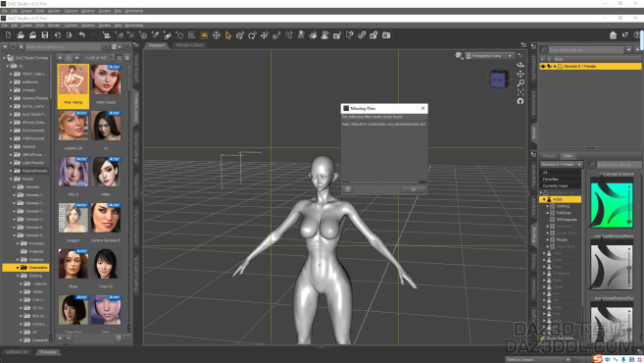
Task: Open the aniMate Lite tab
Action: tap(18, 352)
